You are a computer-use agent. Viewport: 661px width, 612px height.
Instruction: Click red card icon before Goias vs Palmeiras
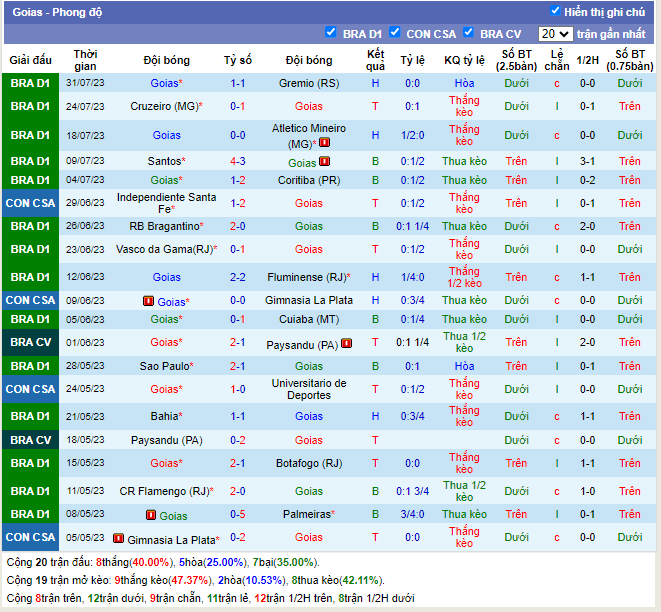coord(150,516)
